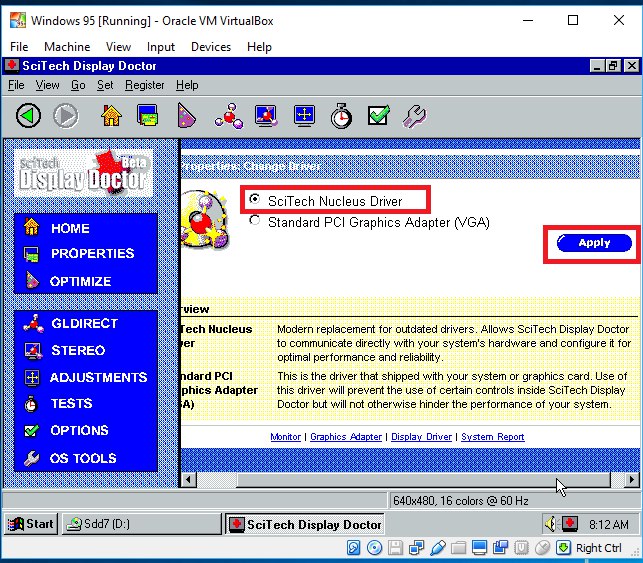Click VirtualBox hard disk activity status icon
This screenshot has width=643, height=563.
point(353,547)
